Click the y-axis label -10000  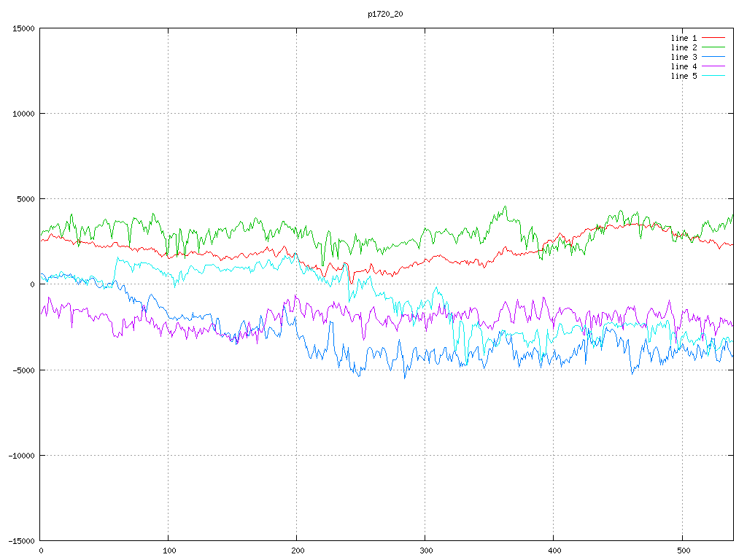point(21,456)
